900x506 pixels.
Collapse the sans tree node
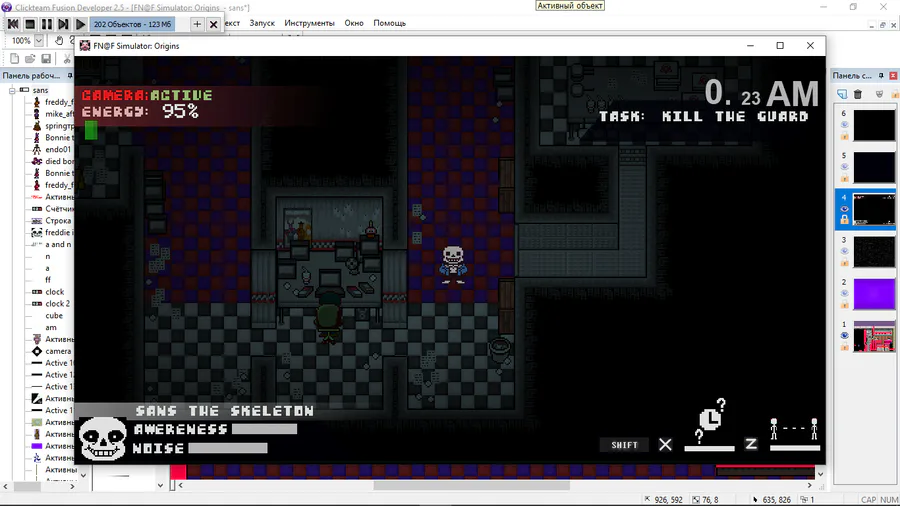(11, 90)
